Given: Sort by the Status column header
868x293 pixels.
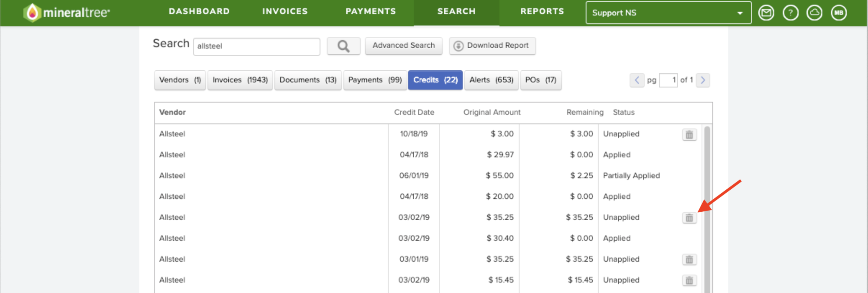Looking at the screenshot, I should pos(623,112).
